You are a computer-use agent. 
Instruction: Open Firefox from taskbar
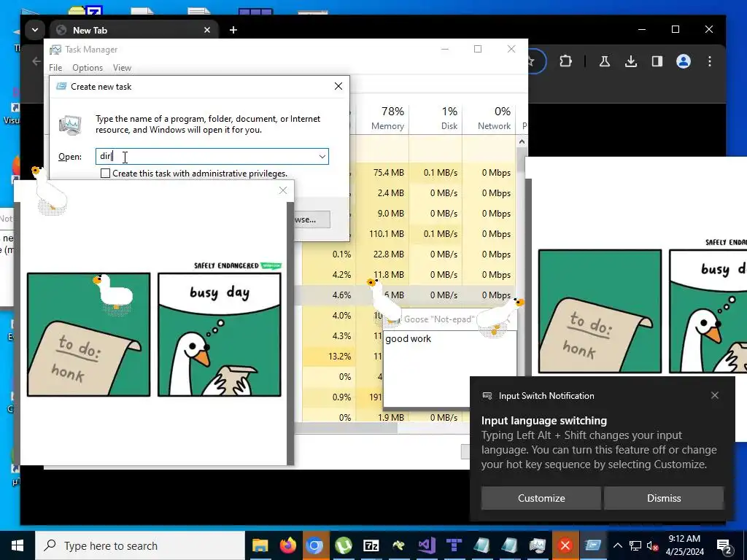point(287,545)
